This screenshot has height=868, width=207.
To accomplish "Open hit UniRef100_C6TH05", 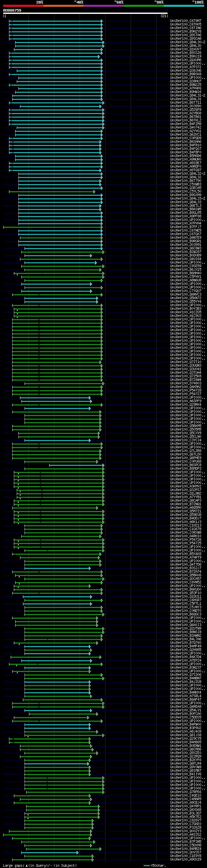I will point(186,25).
